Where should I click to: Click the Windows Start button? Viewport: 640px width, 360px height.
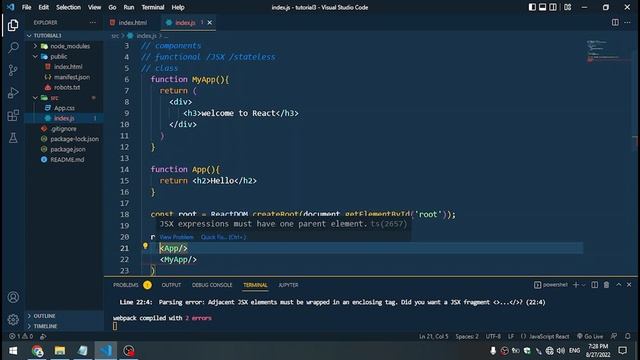(x=13, y=351)
